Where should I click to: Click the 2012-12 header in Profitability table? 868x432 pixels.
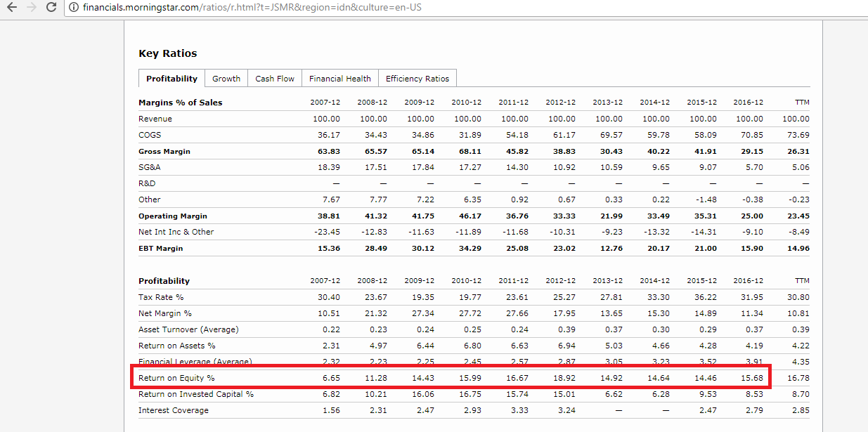pyautogui.click(x=560, y=281)
